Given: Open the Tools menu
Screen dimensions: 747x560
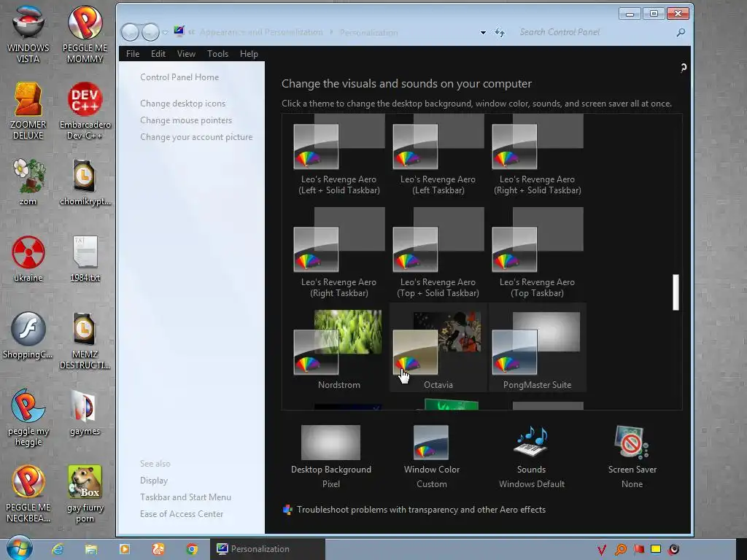Looking at the screenshot, I should (217, 54).
